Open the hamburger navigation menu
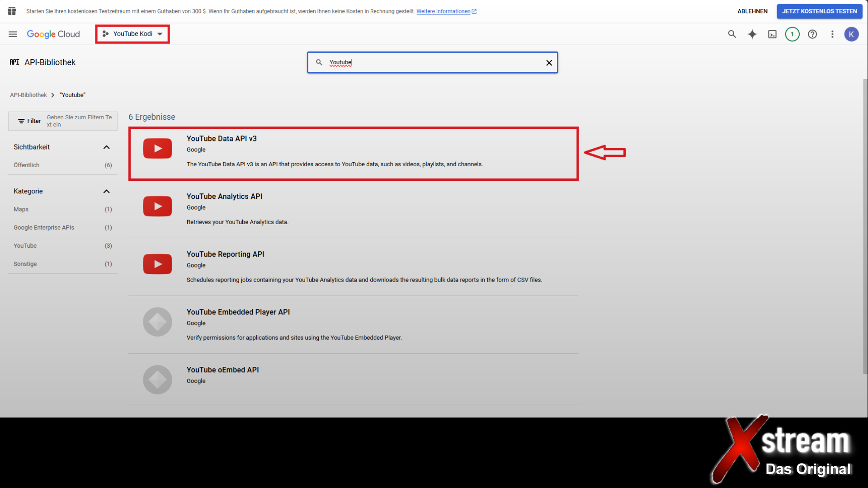This screenshot has height=488, width=868. tap(13, 34)
